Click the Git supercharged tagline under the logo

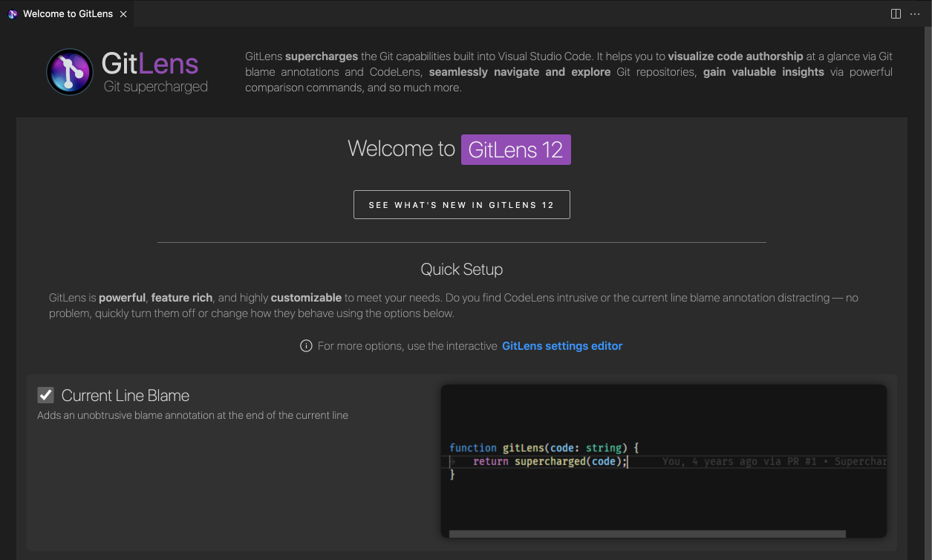(x=157, y=86)
